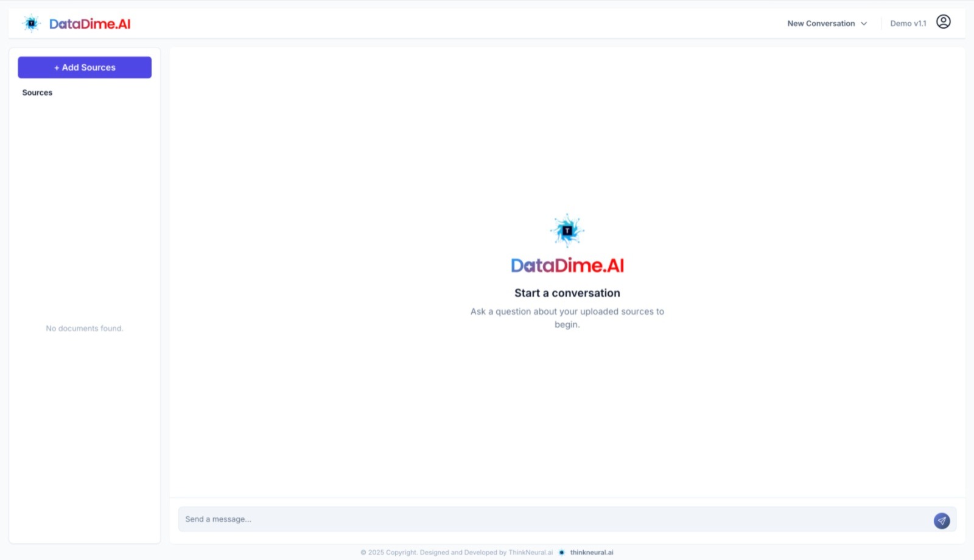
Task: Open the user profile account icon
Action: [x=943, y=22]
